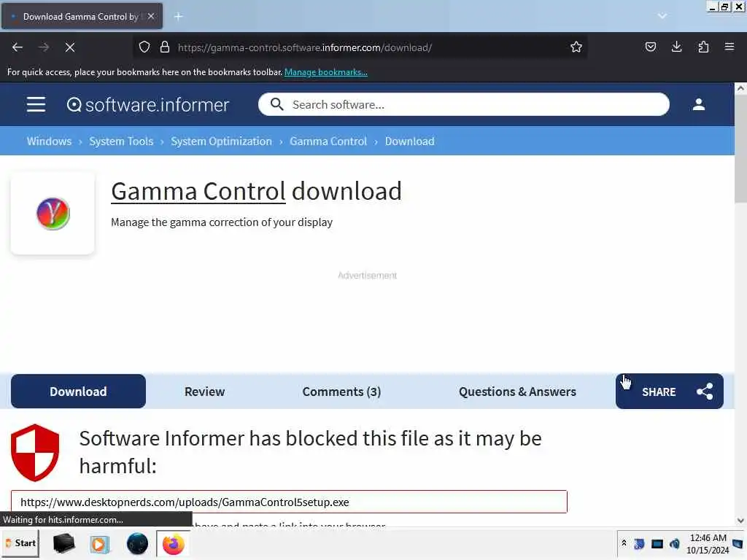The width and height of the screenshot is (747, 560).
Task: Switch to Questions & Answers tab
Action: [x=517, y=392]
